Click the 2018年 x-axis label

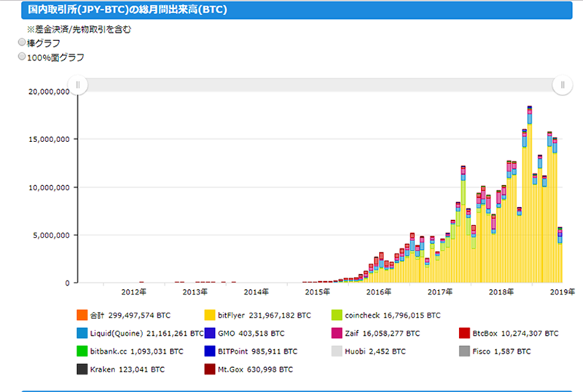pyautogui.click(x=501, y=292)
